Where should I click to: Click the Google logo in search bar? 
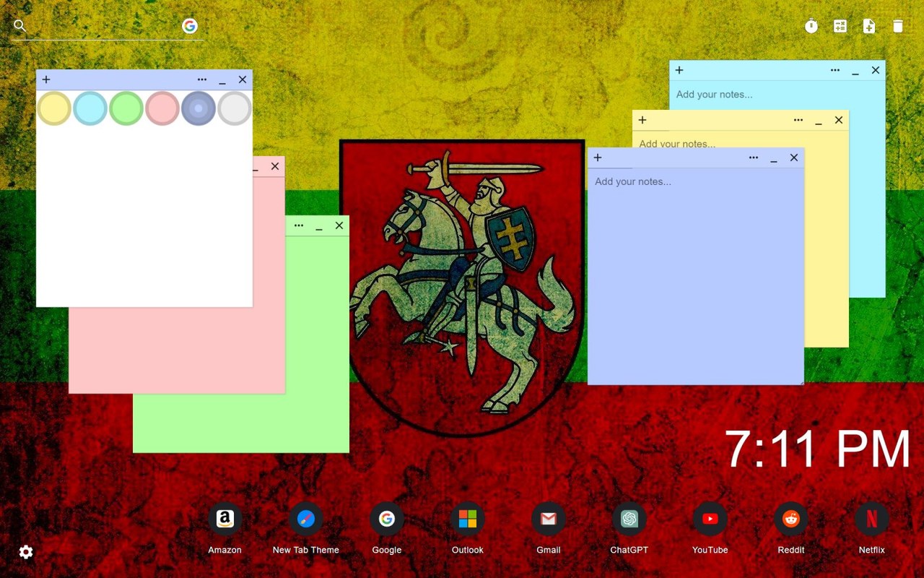click(x=190, y=26)
